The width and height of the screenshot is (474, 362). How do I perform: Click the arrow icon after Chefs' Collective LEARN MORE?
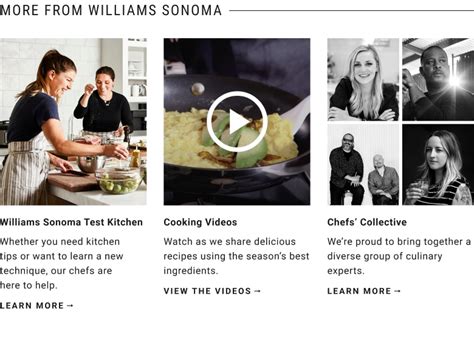coord(397,291)
